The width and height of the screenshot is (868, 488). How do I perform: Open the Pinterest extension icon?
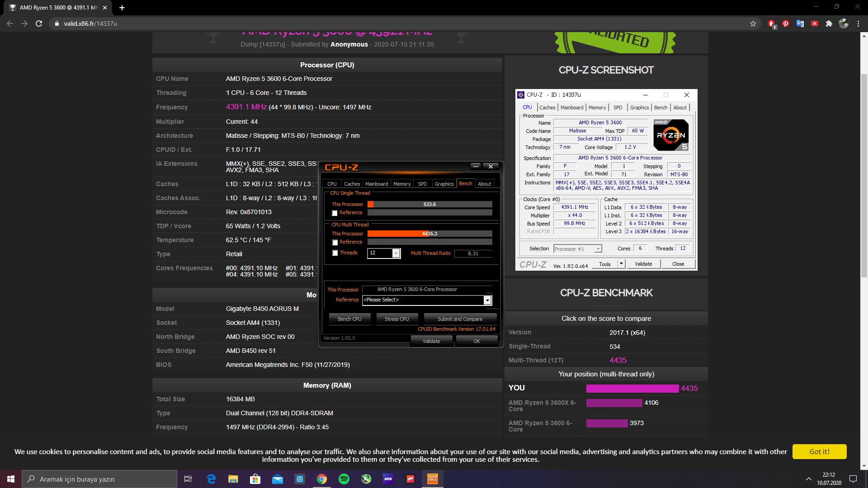(x=786, y=23)
